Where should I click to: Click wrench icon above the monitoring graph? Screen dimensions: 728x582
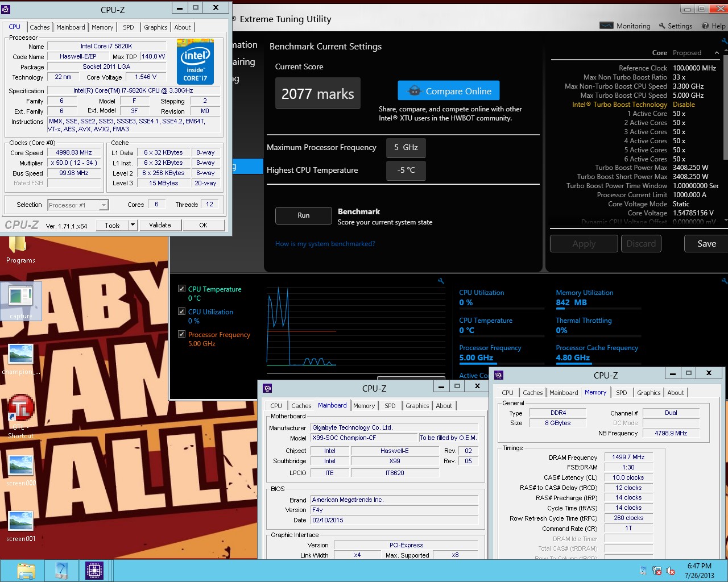point(441,281)
